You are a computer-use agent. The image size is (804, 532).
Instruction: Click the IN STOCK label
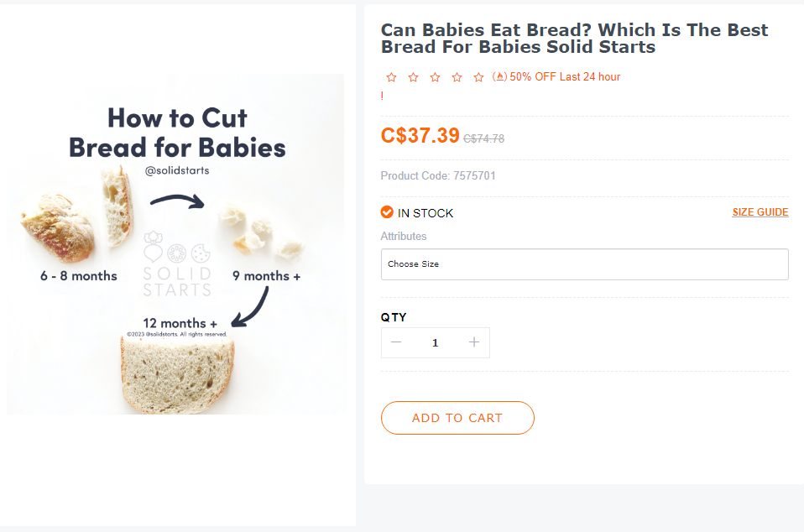[425, 213]
